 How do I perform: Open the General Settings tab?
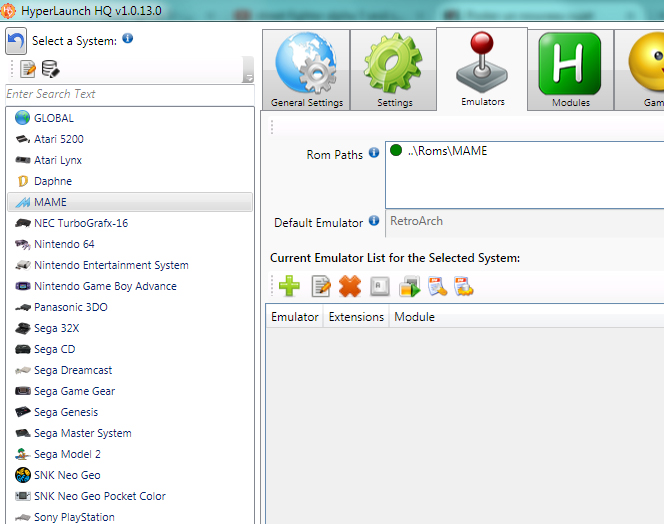pos(307,70)
